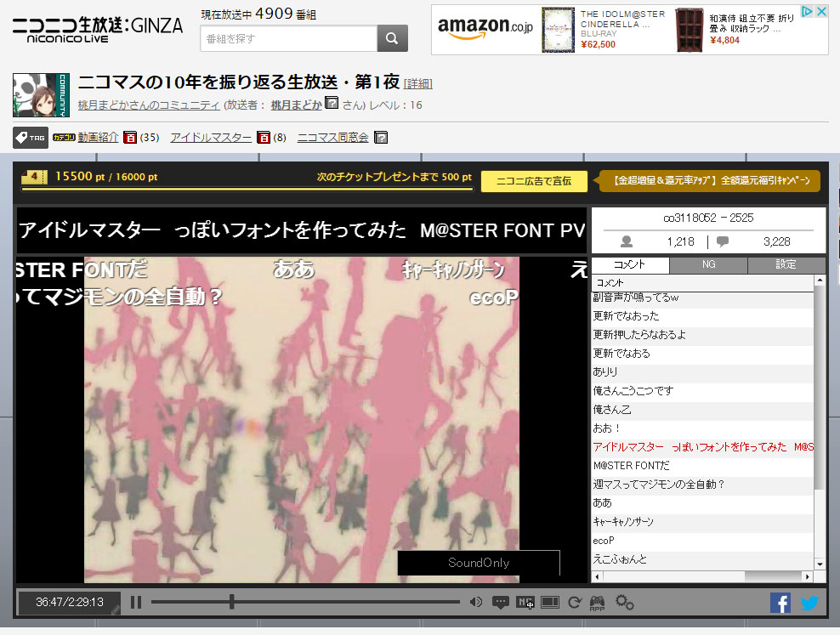This screenshot has width=840, height=635.
Task: Open the ¥4,804 storage rack ad
Action: pos(735,30)
